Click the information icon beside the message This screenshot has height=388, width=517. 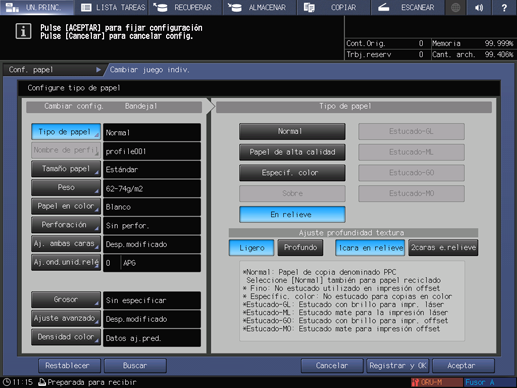point(23,31)
